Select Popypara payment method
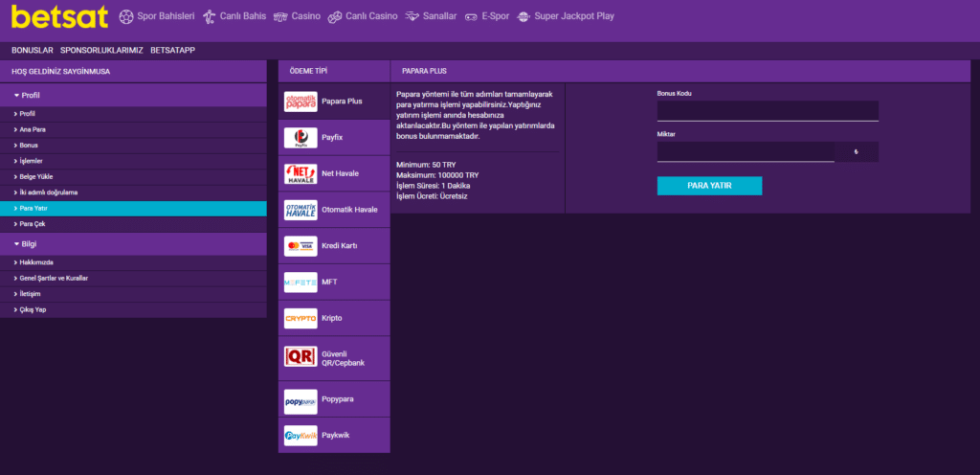 [x=334, y=399]
